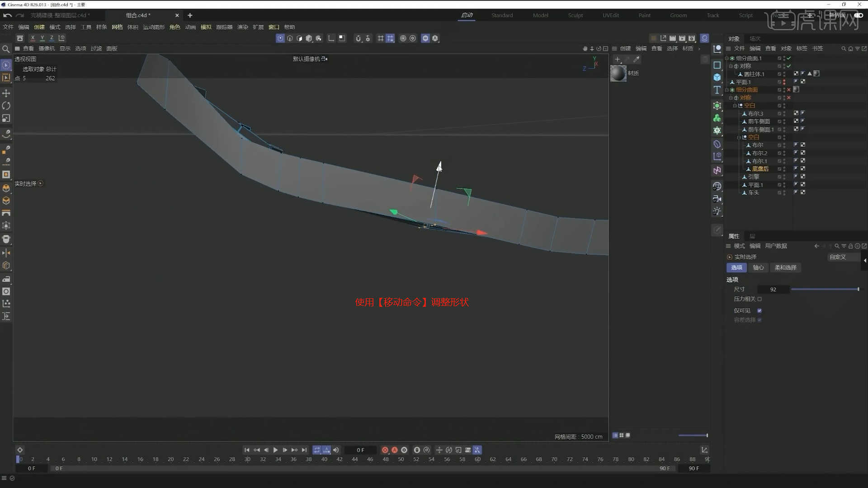Click the null object square icon
This screenshot has height=488, width=868.
717,65
